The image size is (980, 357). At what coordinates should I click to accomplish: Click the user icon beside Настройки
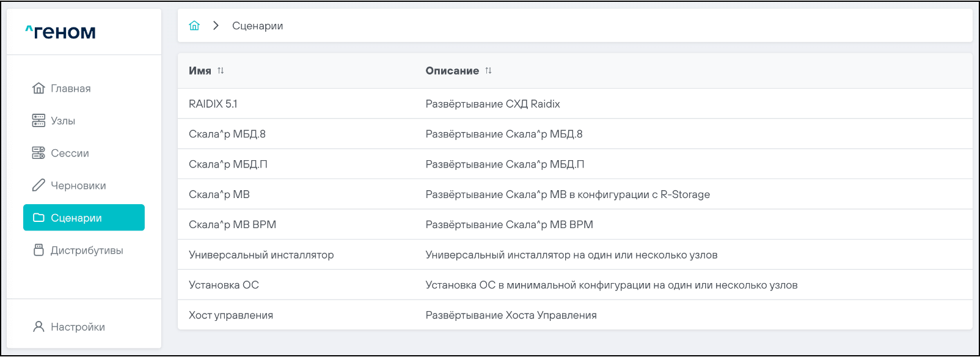38,326
